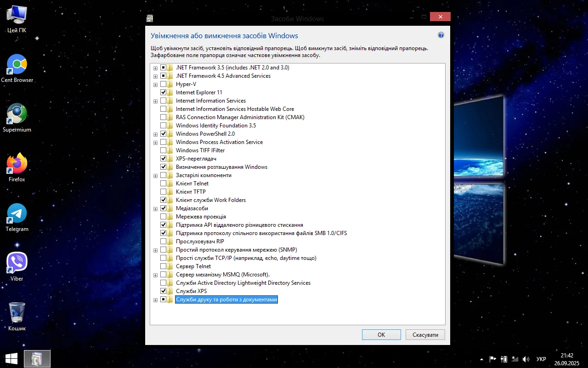Image resolution: width=588 pixels, height=368 pixels.
Task: Expand the Медіазасоби feature node
Action: tap(155, 209)
